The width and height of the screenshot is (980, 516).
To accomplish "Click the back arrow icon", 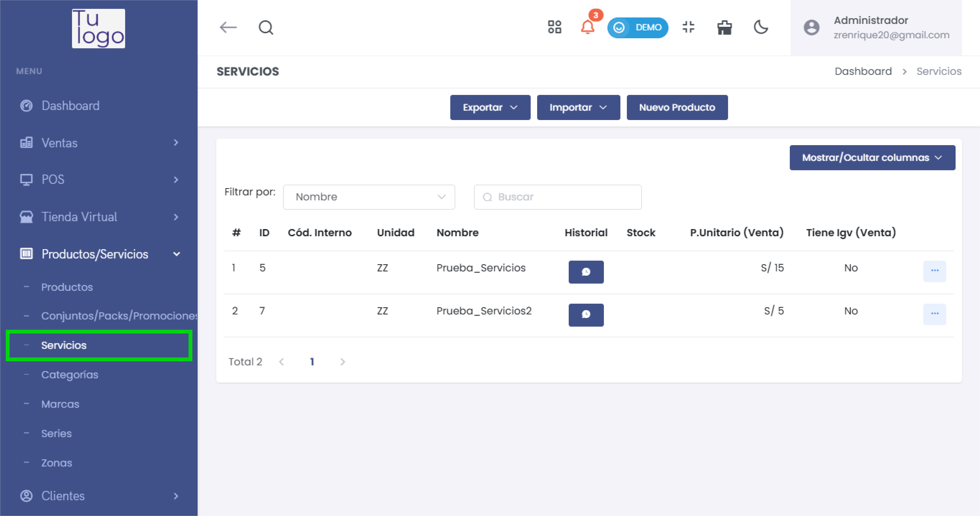I will (x=228, y=27).
